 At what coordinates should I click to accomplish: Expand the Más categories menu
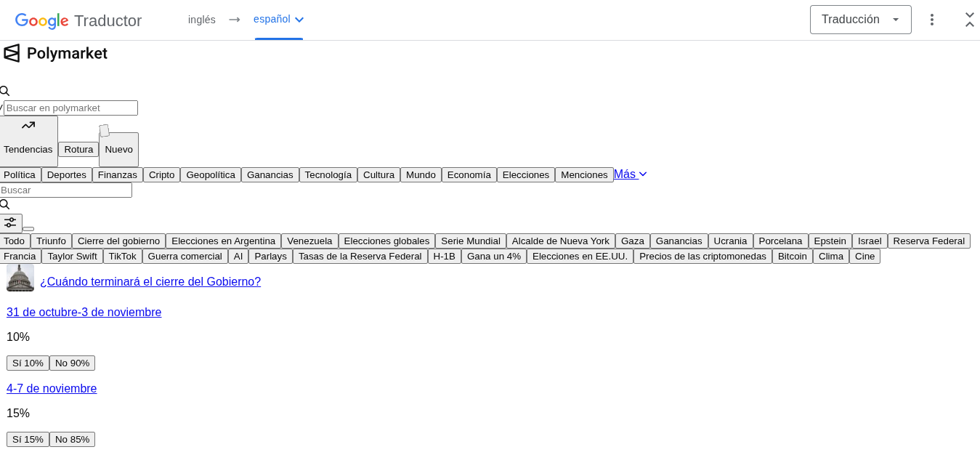pyautogui.click(x=631, y=174)
